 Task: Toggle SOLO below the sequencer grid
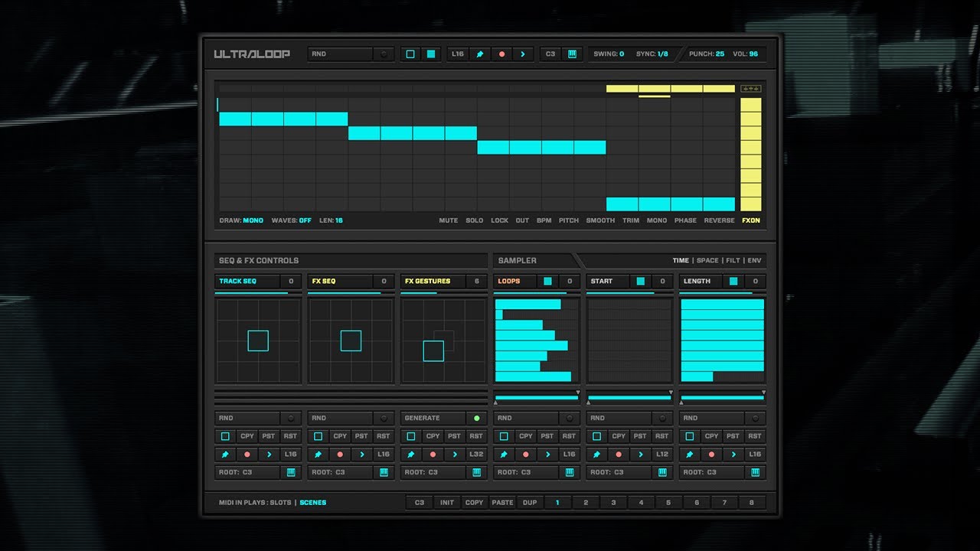475,220
